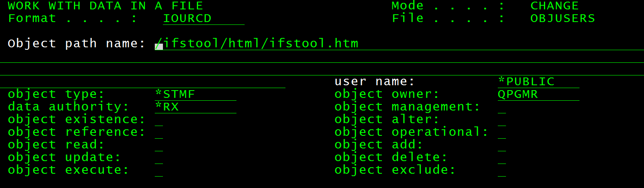
Task: Select the object add input field
Action: coord(502,145)
